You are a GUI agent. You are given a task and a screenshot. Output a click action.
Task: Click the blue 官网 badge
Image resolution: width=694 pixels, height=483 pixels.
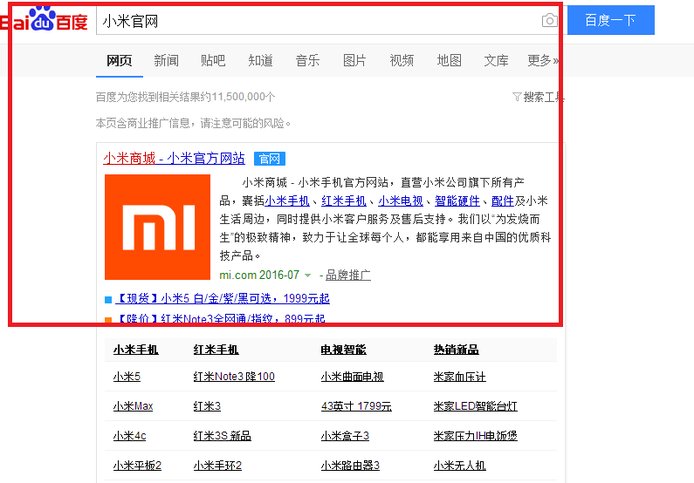(x=269, y=158)
